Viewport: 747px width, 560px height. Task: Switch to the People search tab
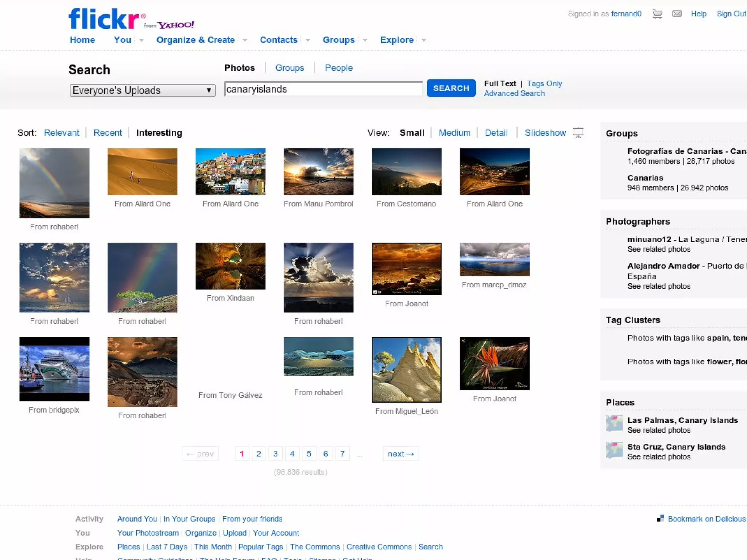pos(339,68)
